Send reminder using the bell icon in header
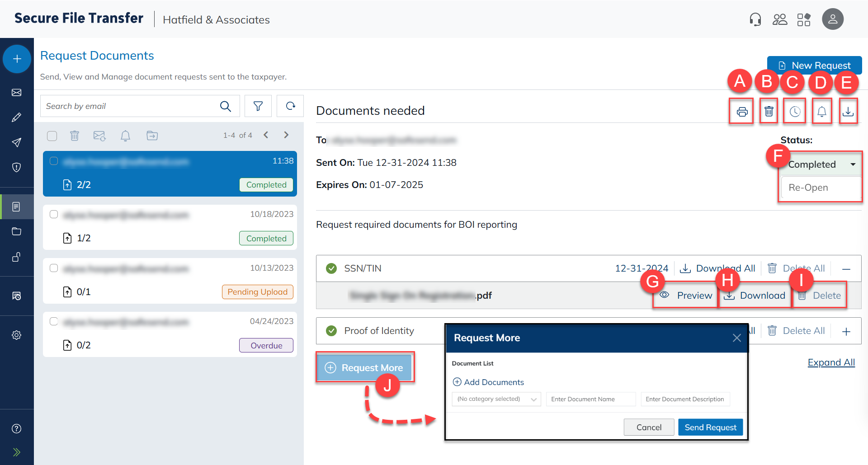This screenshot has width=868, height=465. [x=821, y=111]
